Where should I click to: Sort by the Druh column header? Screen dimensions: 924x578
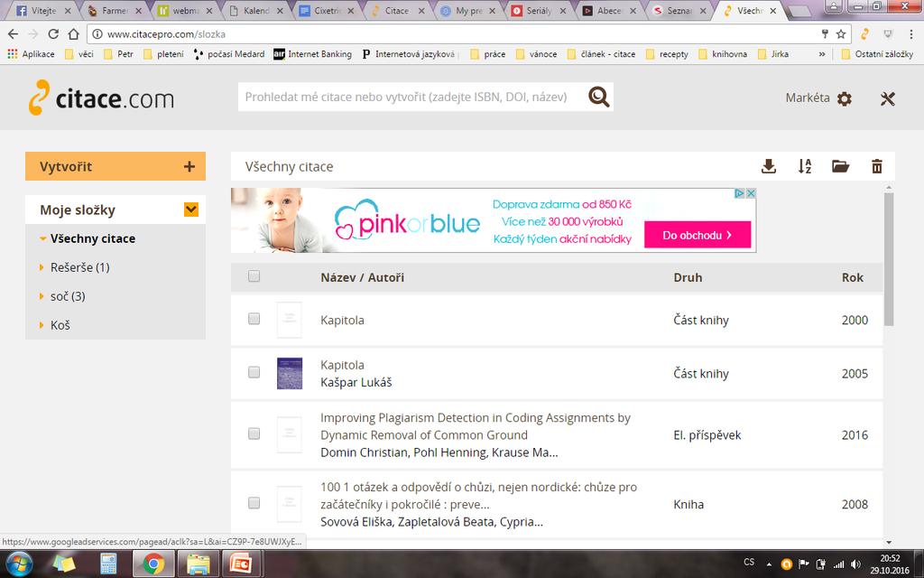[688, 277]
